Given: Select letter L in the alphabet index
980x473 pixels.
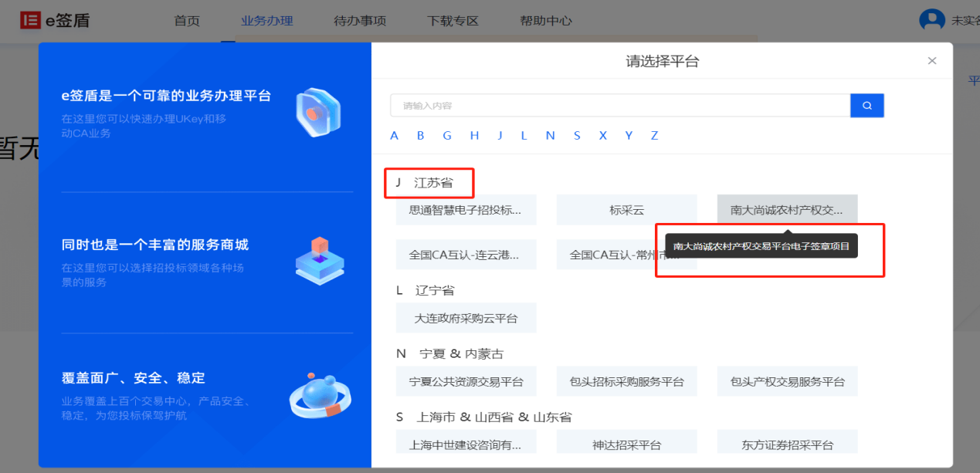Looking at the screenshot, I should pyautogui.click(x=524, y=136).
